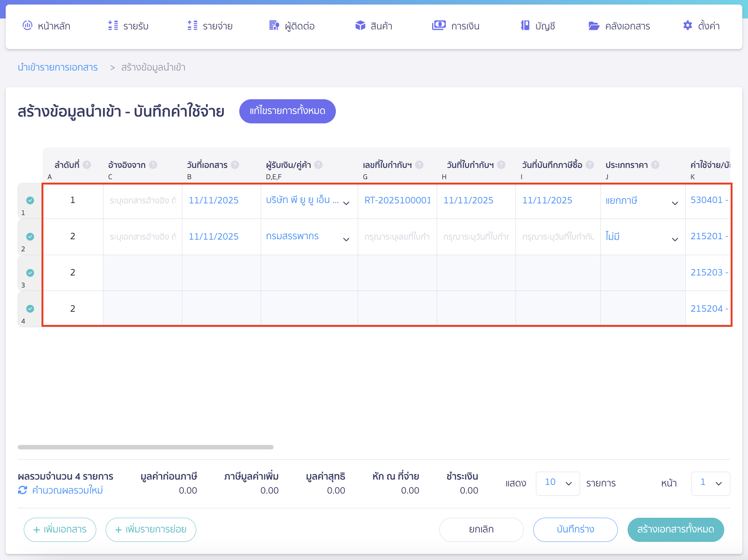This screenshot has height=560, width=748.
Task: Open the ตั้งค่า settings gear icon
Action: click(688, 26)
